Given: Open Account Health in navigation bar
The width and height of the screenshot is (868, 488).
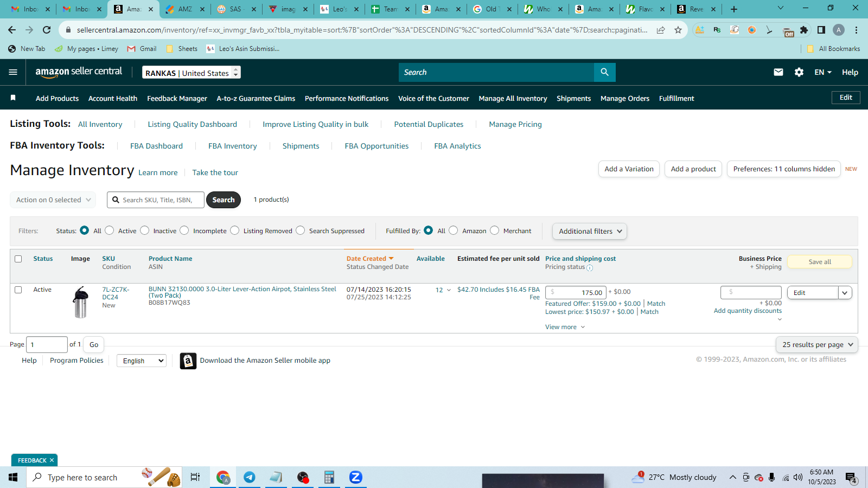Looking at the screenshot, I should 113,98.
